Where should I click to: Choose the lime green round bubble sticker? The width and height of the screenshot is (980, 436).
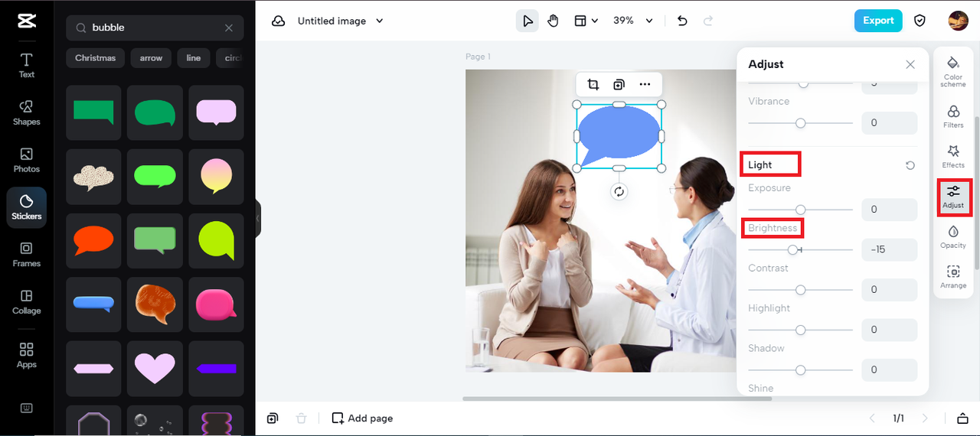click(x=216, y=241)
